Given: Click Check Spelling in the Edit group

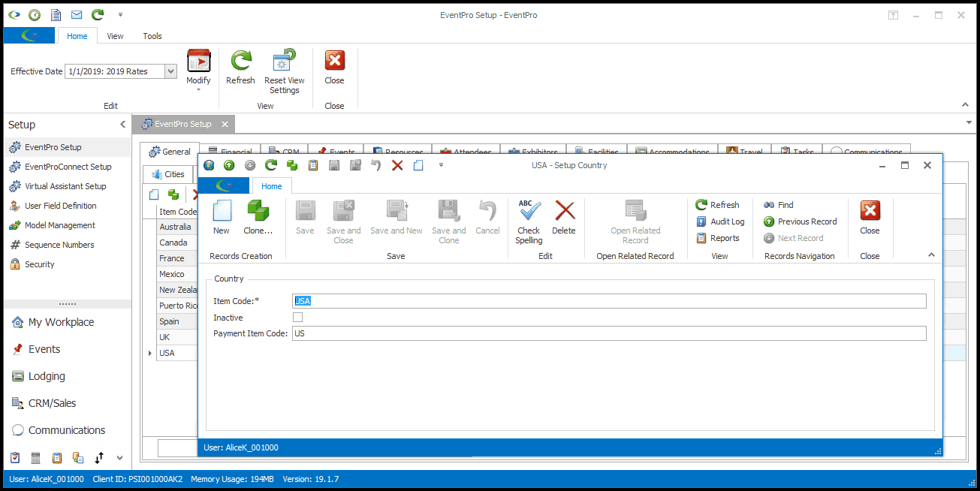Looking at the screenshot, I should pos(529,222).
